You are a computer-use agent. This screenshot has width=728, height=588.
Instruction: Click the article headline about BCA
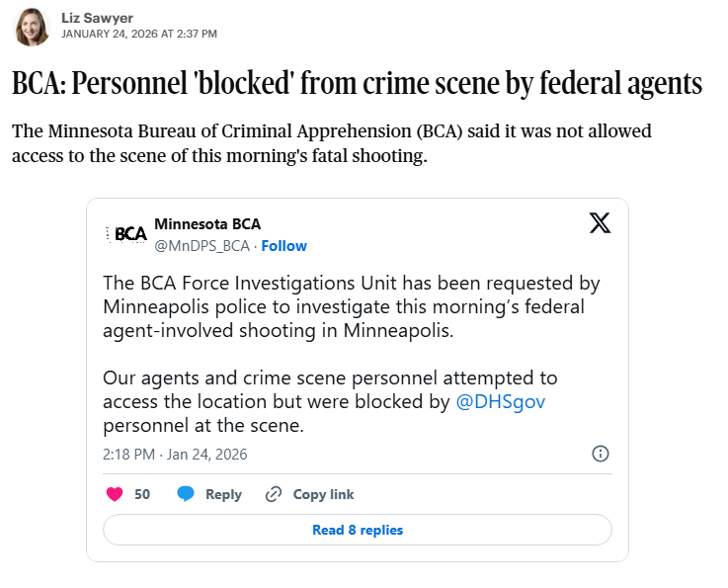tap(357, 83)
